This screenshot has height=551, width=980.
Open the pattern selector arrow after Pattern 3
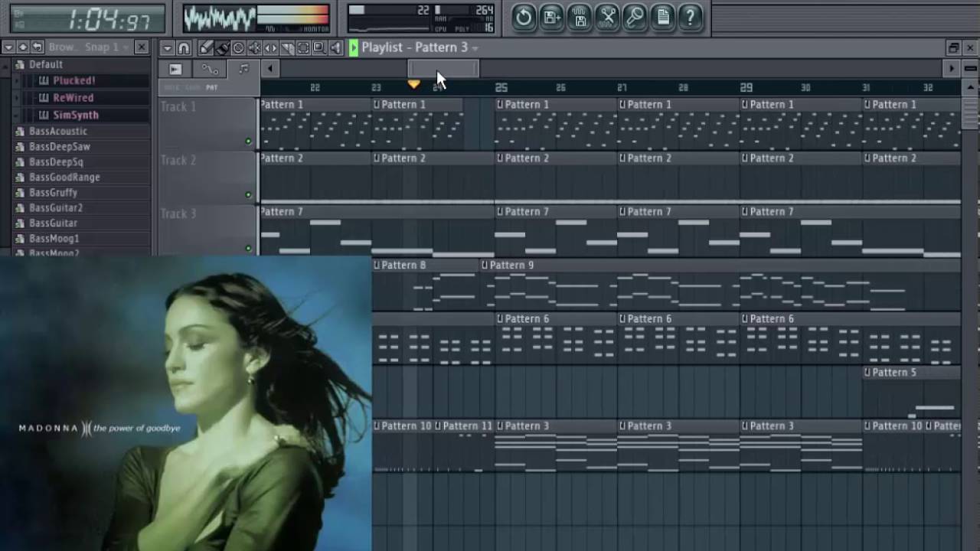(x=475, y=48)
